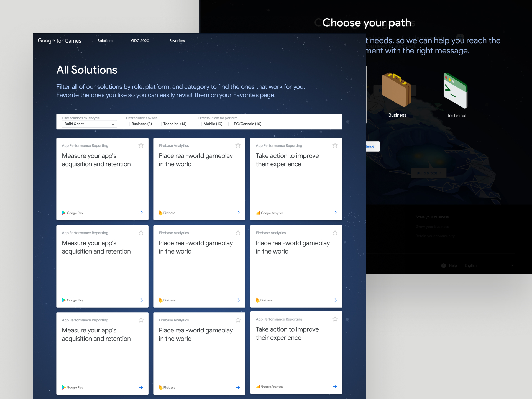
Task: Select the Business briefcase icon
Action: (x=397, y=90)
